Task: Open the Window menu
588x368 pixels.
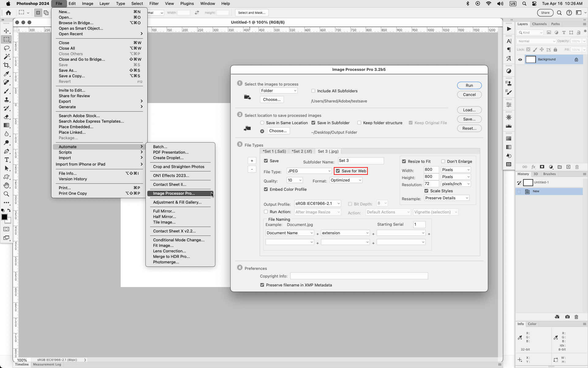Action: coord(207,3)
